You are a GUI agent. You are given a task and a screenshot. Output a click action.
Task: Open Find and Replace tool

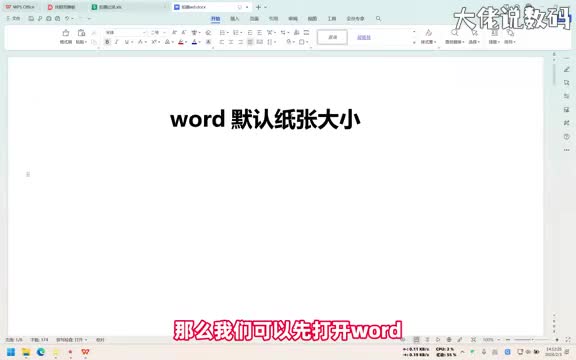(454, 37)
